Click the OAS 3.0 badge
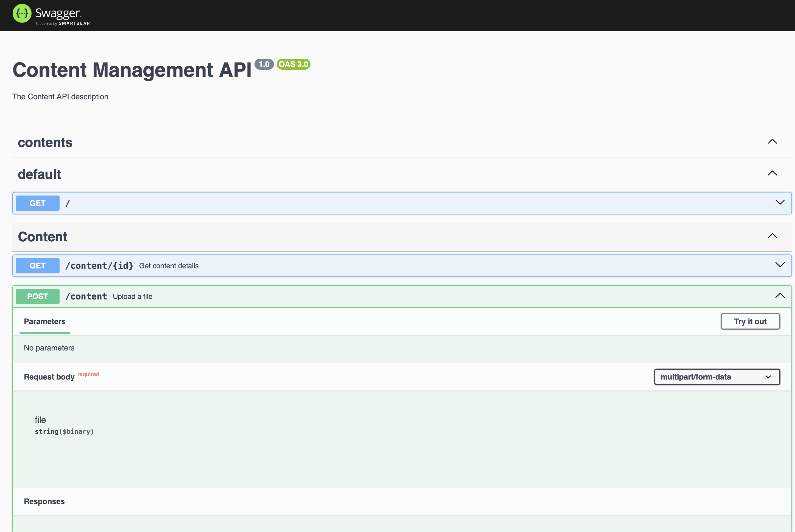Image resolution: width=795 pixels, height=532 pixels. tap(293, 64)
